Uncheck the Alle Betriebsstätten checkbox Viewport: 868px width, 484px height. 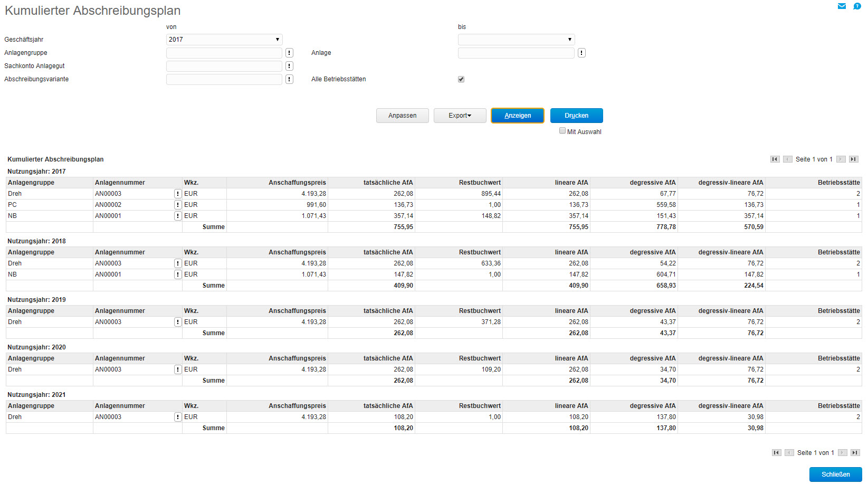click(461, 79)
